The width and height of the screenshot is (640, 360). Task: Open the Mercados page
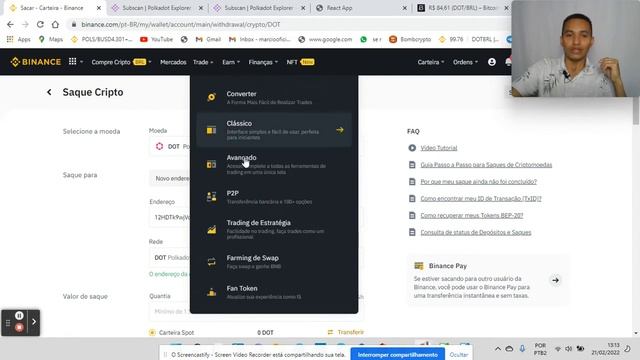[x=173, y=62]
